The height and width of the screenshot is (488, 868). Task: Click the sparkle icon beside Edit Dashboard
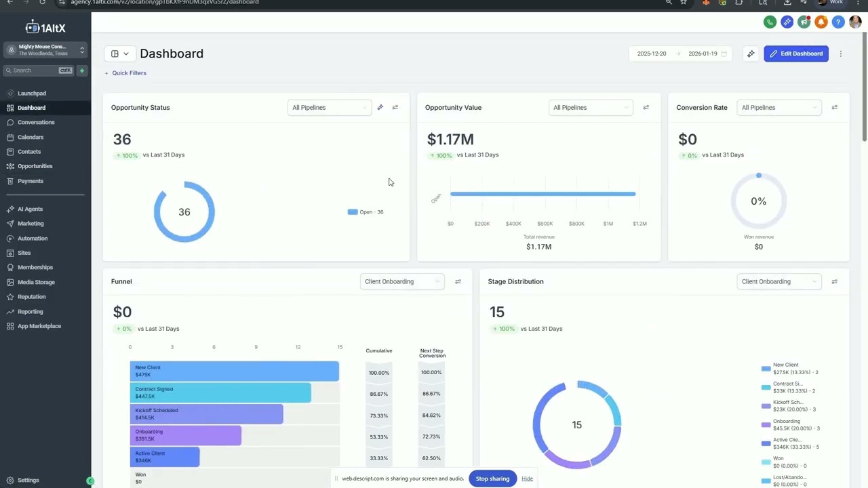click(x=751, y=54)
